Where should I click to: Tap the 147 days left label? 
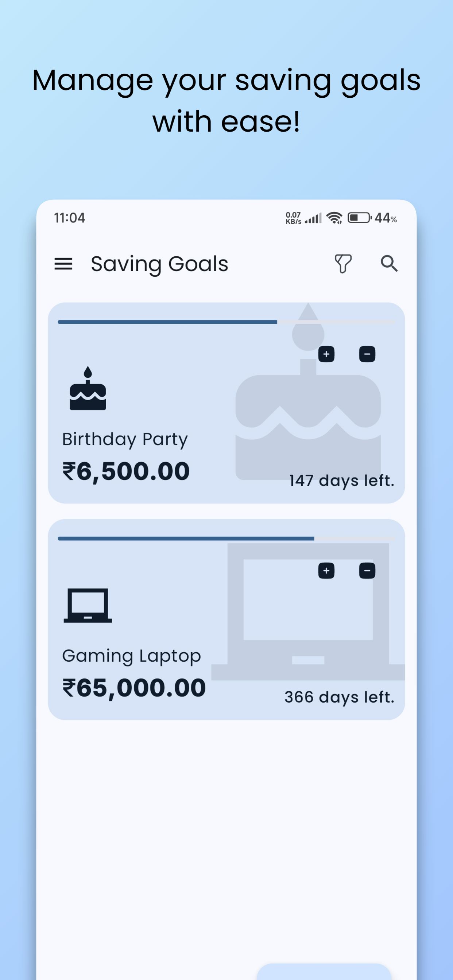[x=341, y=481]
